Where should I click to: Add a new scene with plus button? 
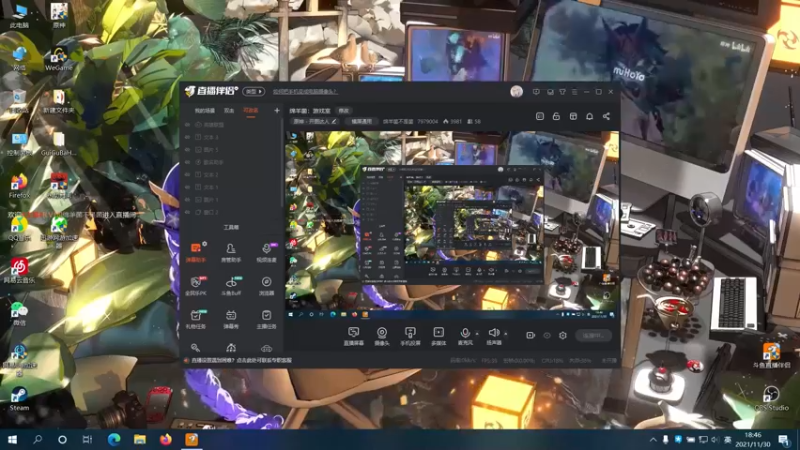click(x=277, y=110)
